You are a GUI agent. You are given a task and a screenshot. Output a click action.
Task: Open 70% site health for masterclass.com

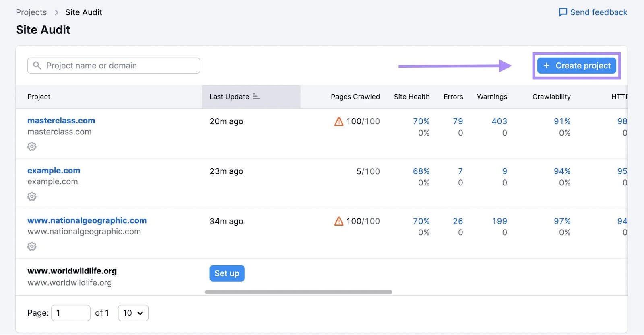coord(421,121)
